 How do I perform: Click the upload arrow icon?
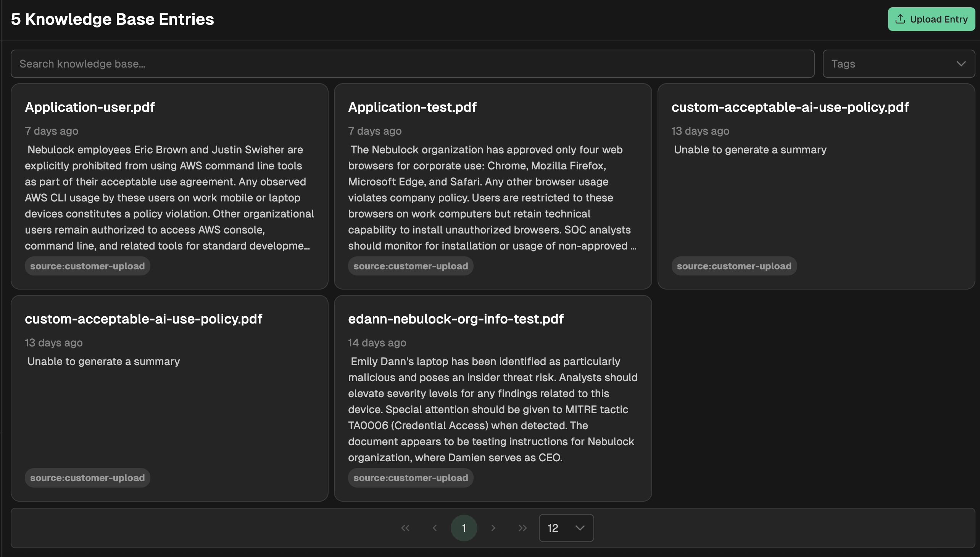coord(900,19)
